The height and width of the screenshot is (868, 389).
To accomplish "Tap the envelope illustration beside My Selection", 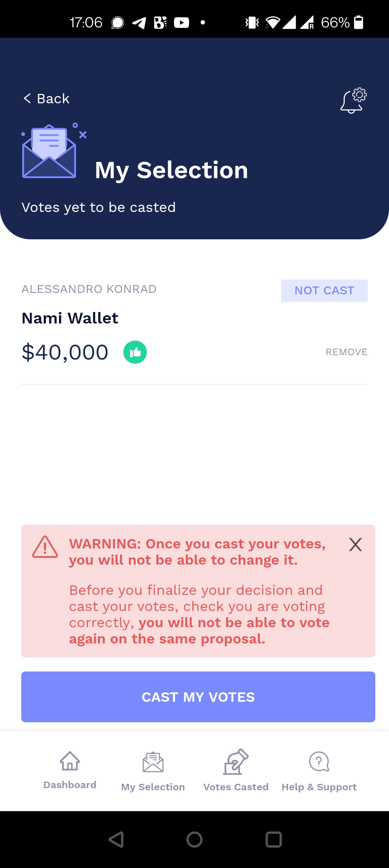I will pyautogui.click(x=50, y=152).
